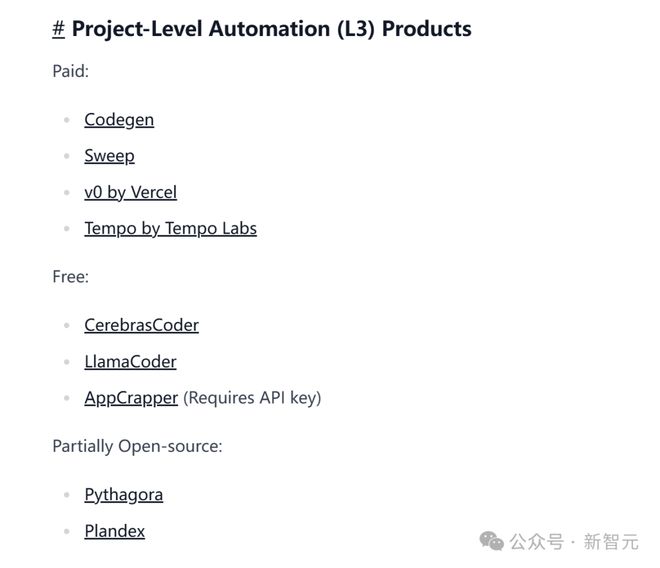The image size is (660, 568).
Task: Open the Codegen link
Action: 119,120
